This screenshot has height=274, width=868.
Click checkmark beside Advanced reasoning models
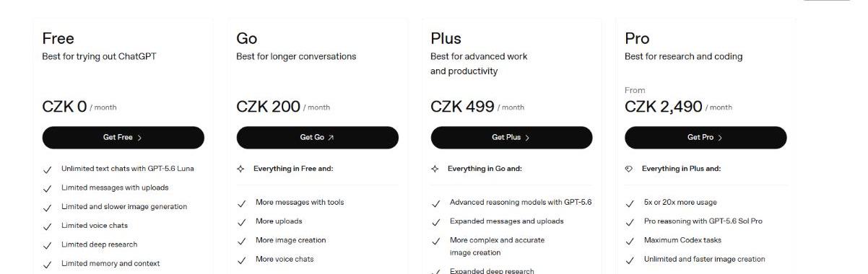tap(436, 203)
